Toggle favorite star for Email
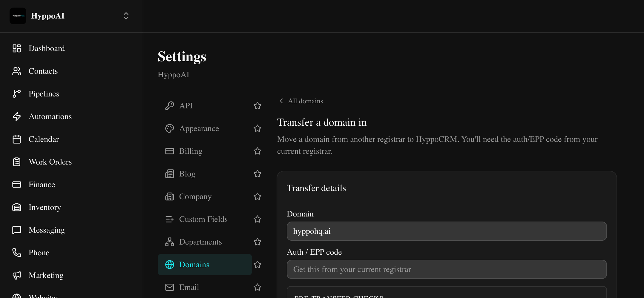Viewport: 644px width, 298px height. click(257, 287)
